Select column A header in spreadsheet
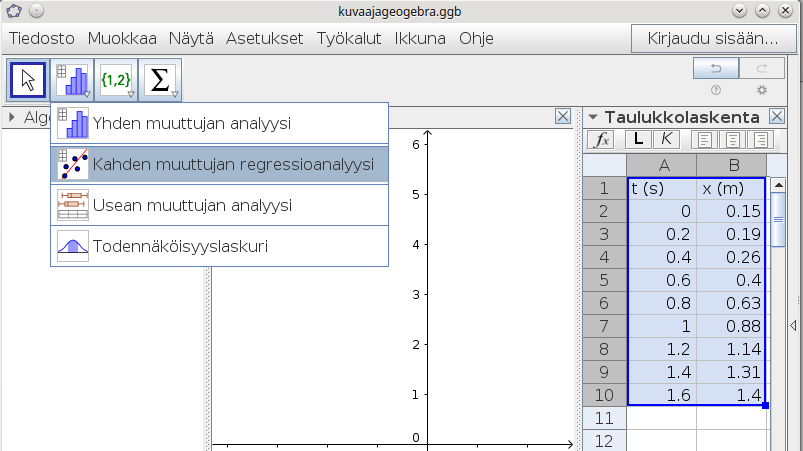Image resolution: width=803 pixels, height=451 pixels. (x=661, y=164)
